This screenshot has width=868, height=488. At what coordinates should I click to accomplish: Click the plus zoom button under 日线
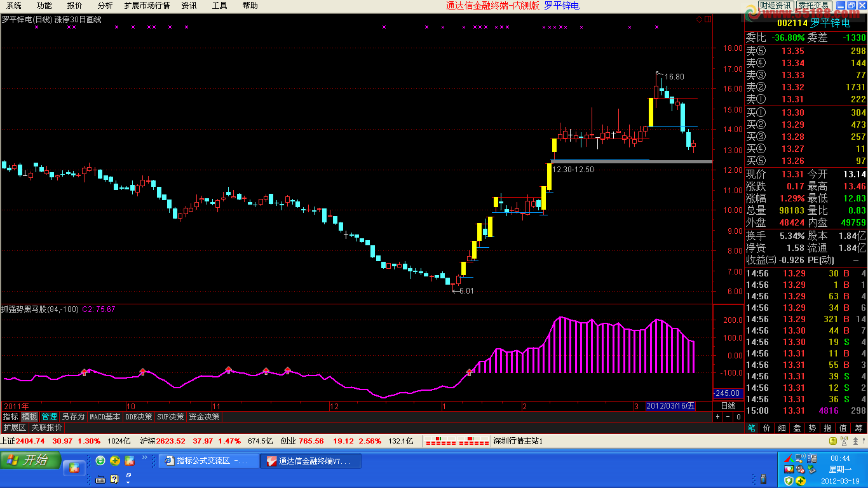click(x=718, y=417)
